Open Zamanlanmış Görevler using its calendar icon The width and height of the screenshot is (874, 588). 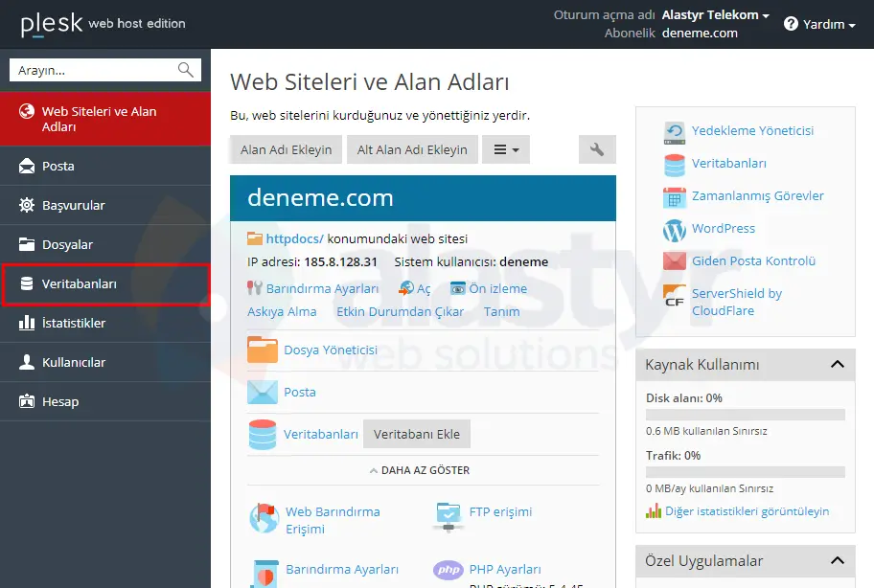674,196
